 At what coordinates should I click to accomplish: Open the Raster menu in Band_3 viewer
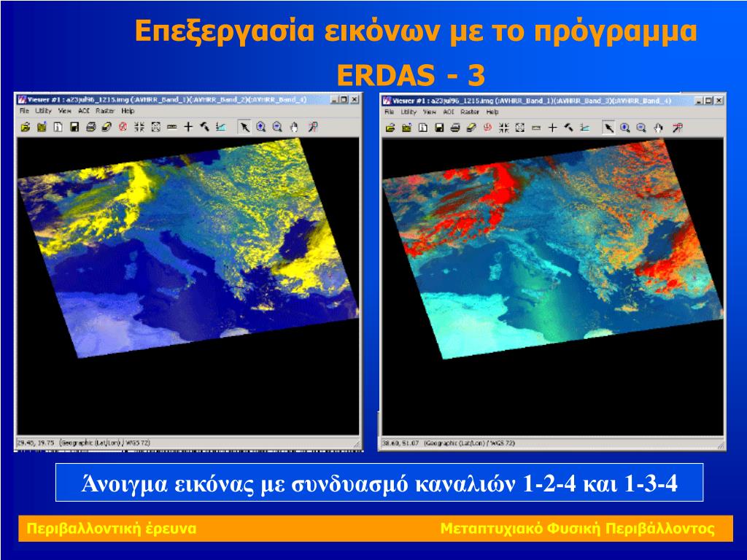[470, 112]
